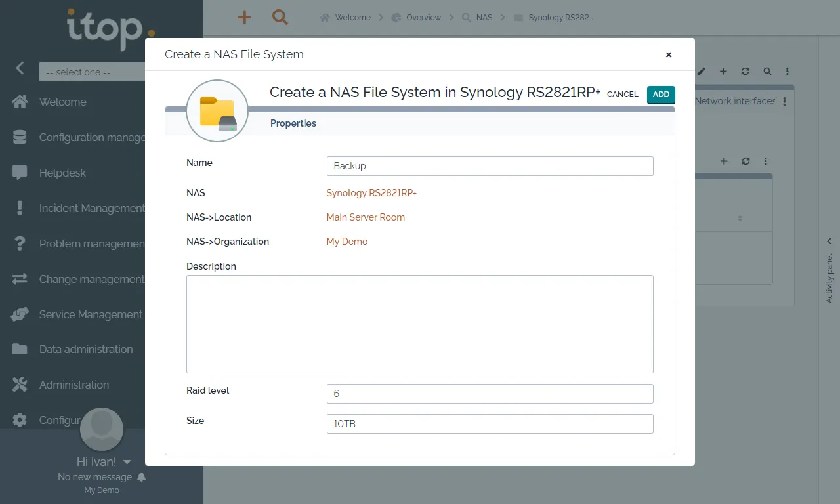Open Service Management menu
The height and width of the screenshot is (504, 840).
(91, 314)
